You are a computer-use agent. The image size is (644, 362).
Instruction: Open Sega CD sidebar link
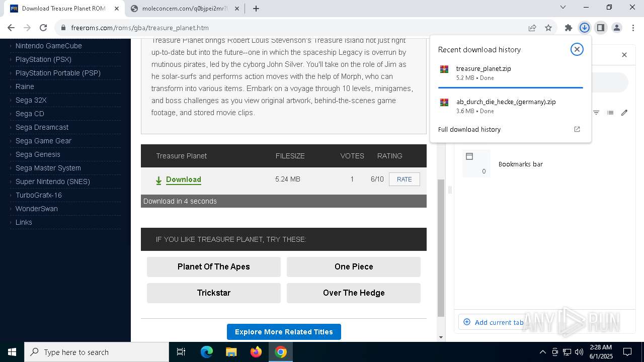pos(30,114)
